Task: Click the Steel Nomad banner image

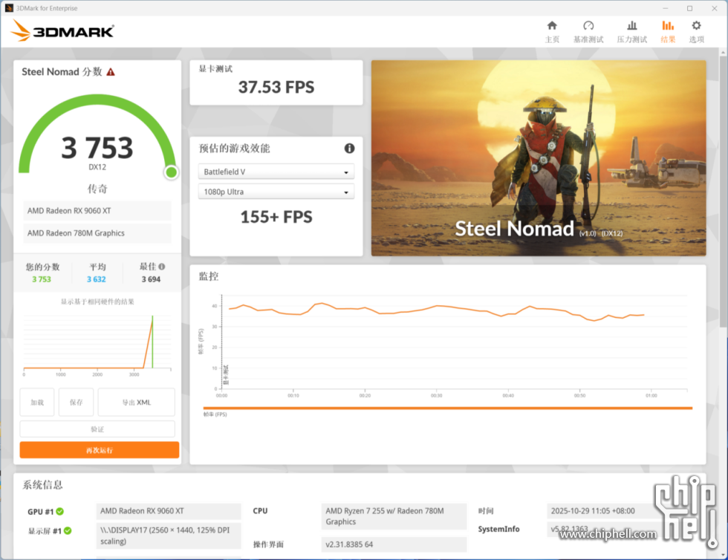Action: pos(539,158)
